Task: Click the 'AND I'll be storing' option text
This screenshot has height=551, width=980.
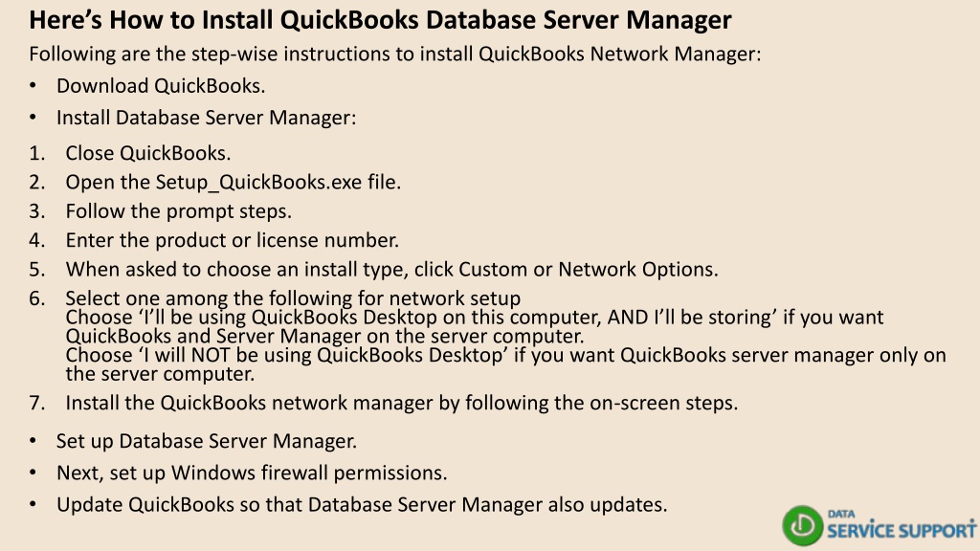Action: pyautogui.click(x=693, y=317)
